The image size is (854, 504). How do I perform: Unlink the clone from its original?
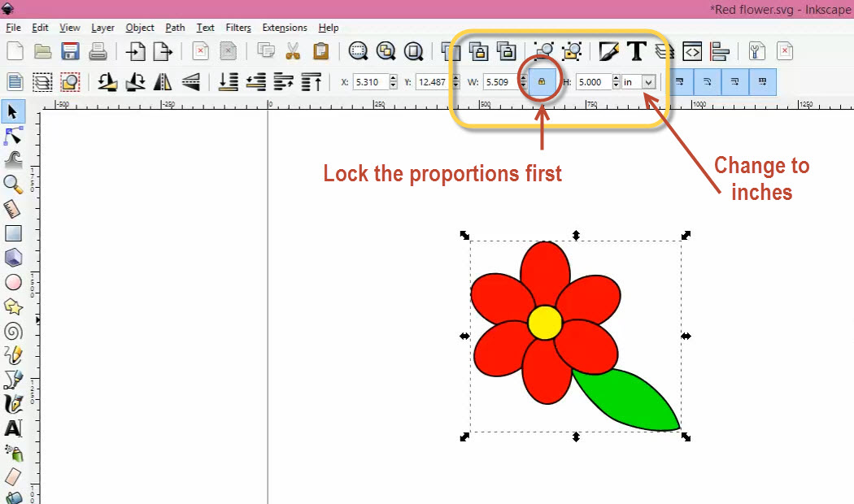click(506, 51)
